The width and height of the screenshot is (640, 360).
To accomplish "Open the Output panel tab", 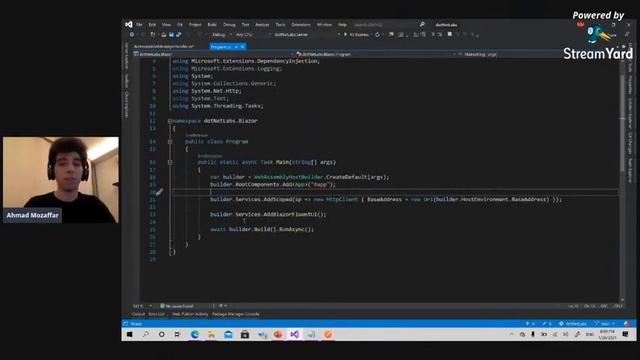I will (x=138, y=314).
